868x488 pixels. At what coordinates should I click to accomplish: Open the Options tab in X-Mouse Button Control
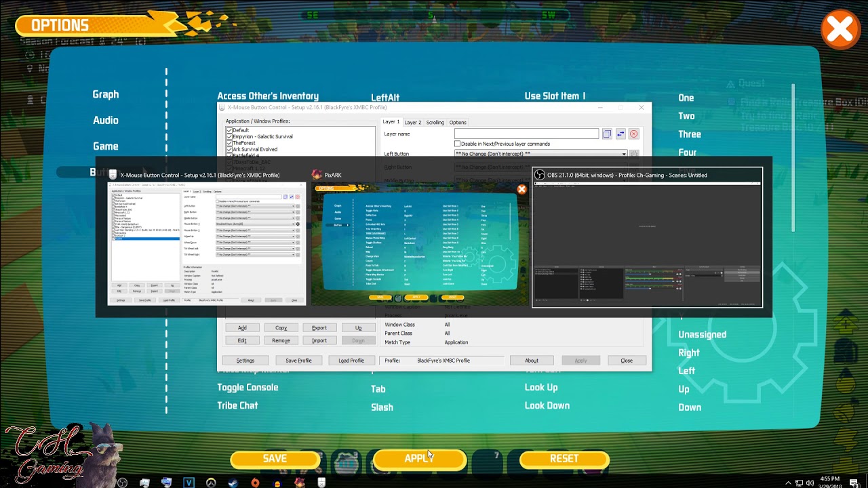point(458,123)
